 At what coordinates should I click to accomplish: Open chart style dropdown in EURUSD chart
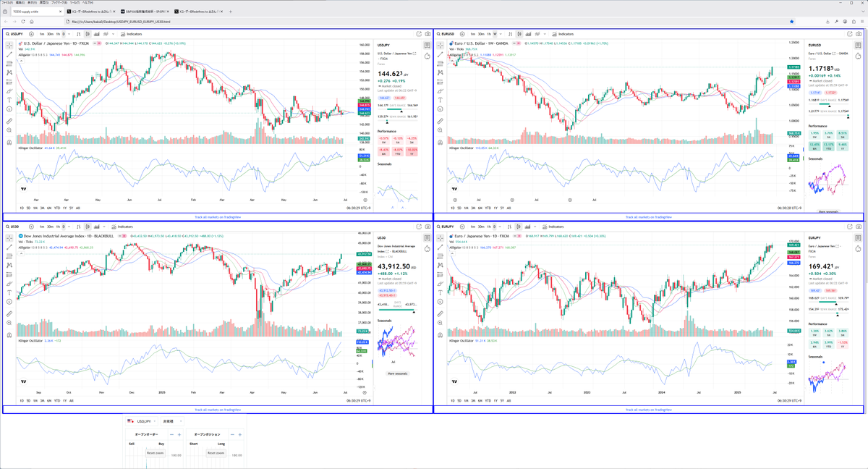tap(545, 34)
